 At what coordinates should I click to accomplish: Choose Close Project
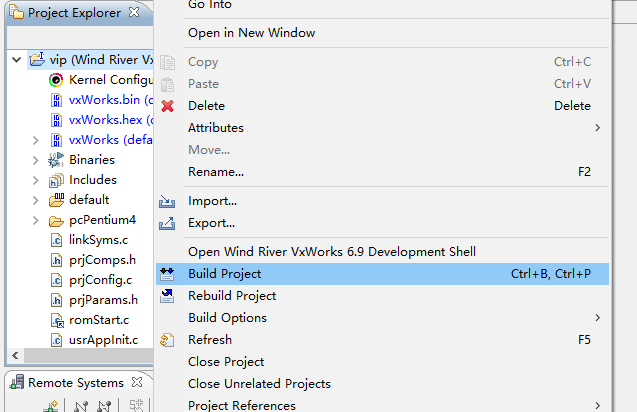tap(382, 361)
